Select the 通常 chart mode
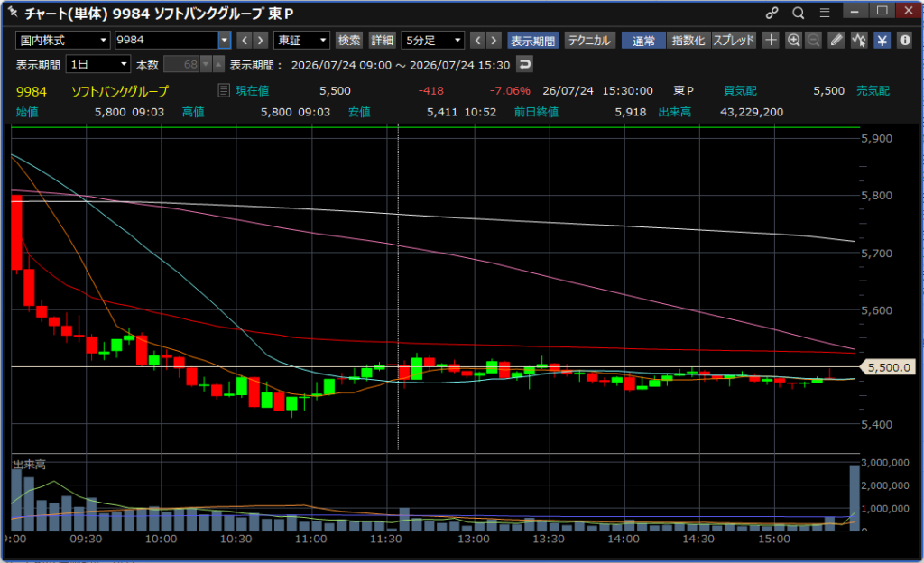The image size is (924, 563). pos(643,40)
